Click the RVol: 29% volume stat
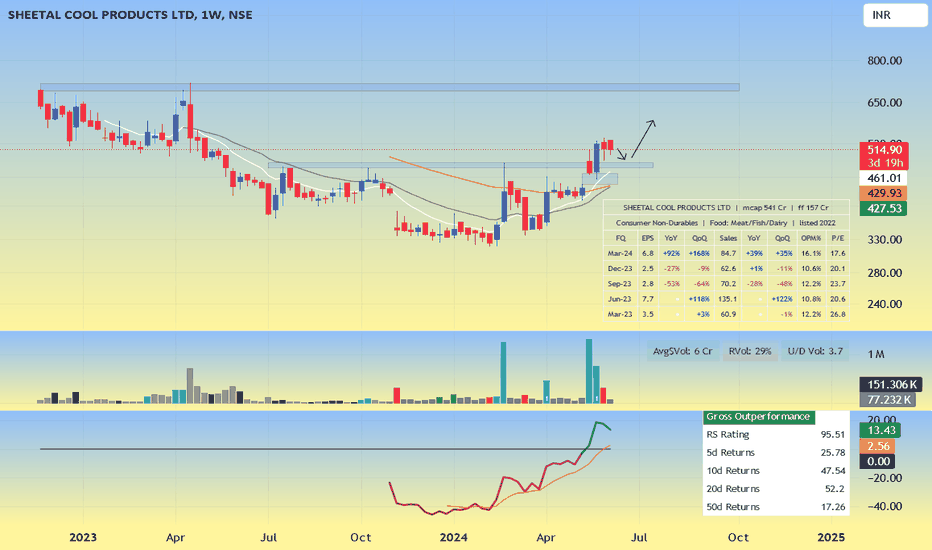The image size is (932, 550). [750, 351]
